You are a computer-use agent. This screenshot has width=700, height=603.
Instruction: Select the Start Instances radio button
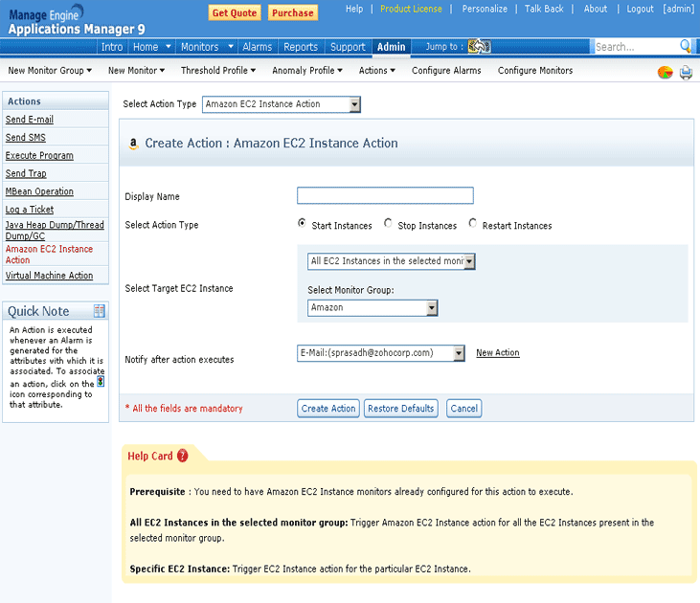tap(303, 223)
